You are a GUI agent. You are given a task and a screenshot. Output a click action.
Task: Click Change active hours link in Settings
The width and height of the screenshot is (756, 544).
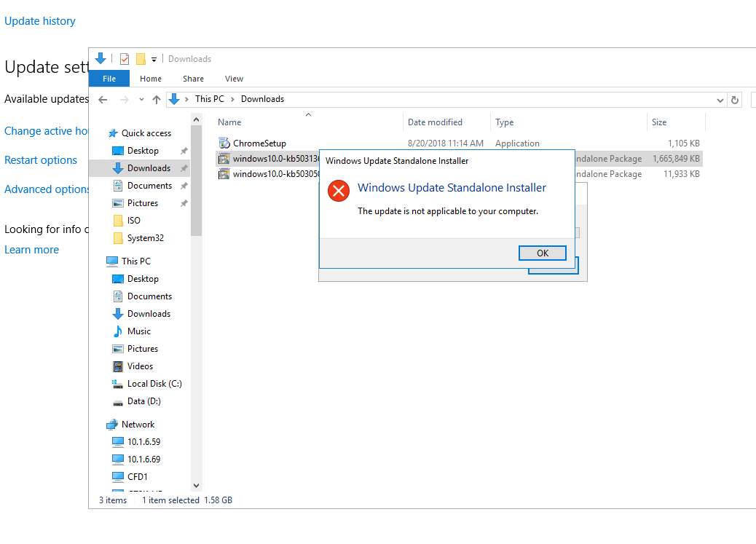click(47, 131)
